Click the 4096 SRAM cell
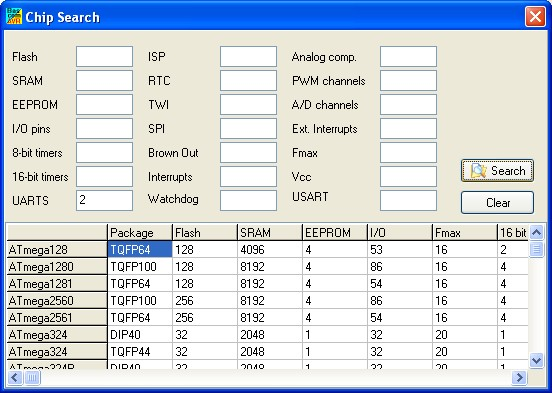This screenshot has width=552, height=393. [x=270, y=250]
